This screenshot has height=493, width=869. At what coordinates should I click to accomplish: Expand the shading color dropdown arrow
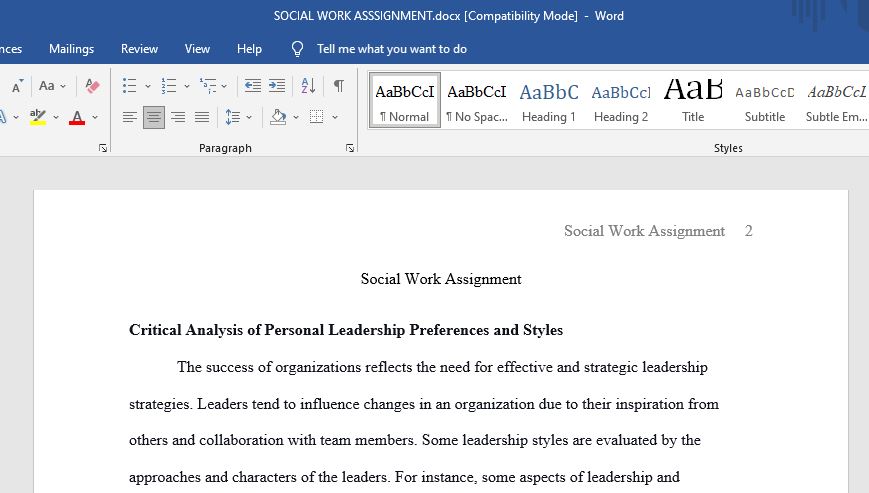(296, 117)
